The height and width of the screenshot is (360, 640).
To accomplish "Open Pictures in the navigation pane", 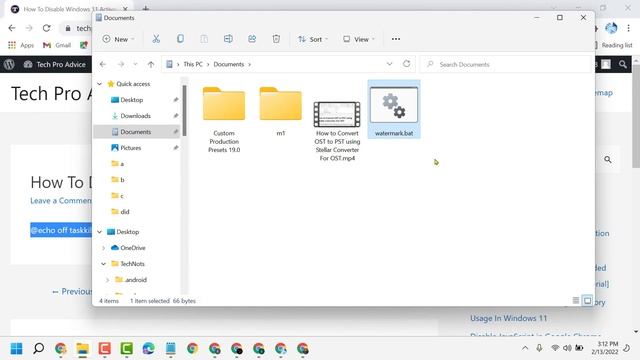I will pos(131,148).
